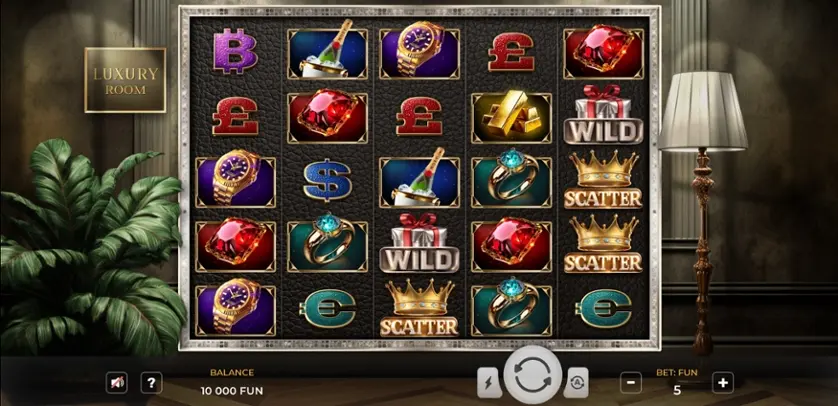The height and width of the screenshot is (406, 838).
Task: Decrease bet with minus button
Action: tap(631, 382)
